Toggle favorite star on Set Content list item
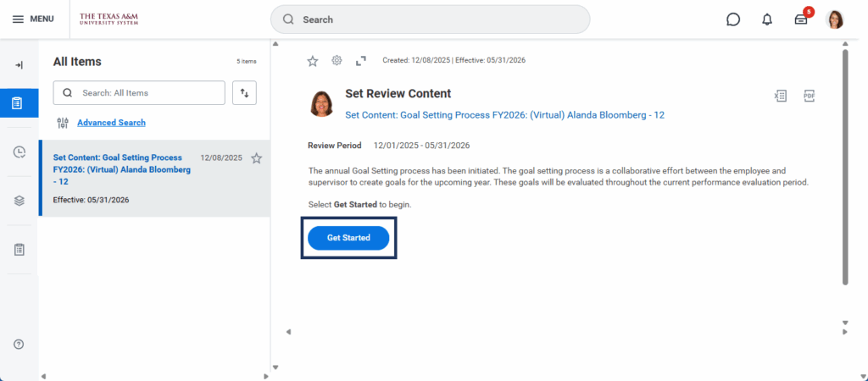 pyautogui.click(x=256, y=158)
